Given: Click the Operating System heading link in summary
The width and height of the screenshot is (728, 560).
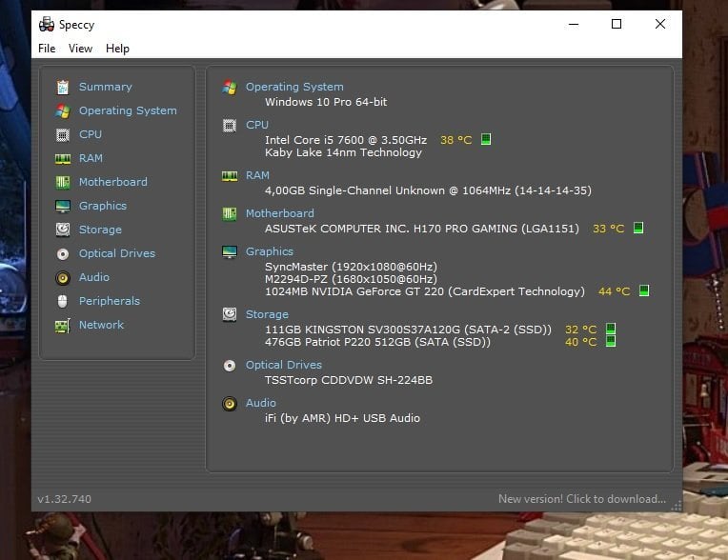Looking at the screenshot, I should (x=294, y=87).
